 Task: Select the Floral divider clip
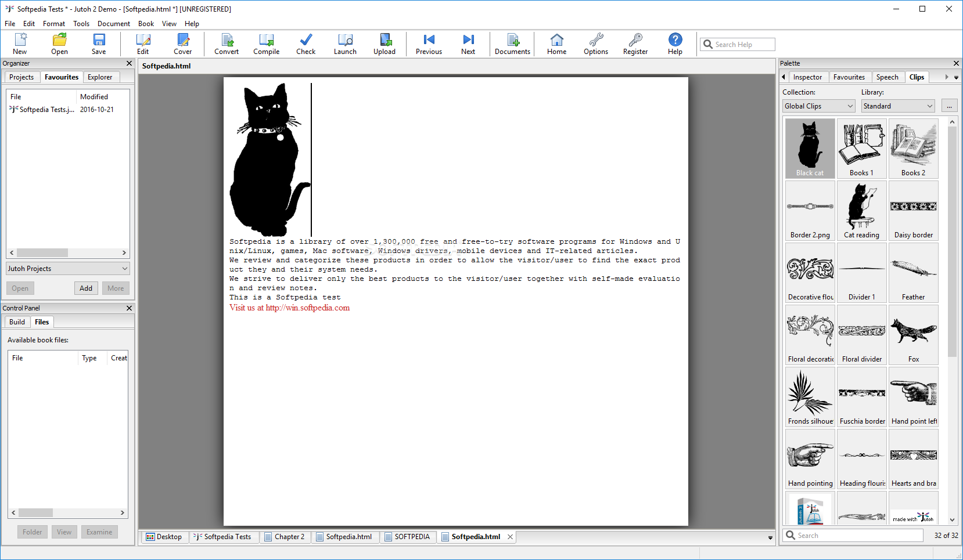(862, 335)
